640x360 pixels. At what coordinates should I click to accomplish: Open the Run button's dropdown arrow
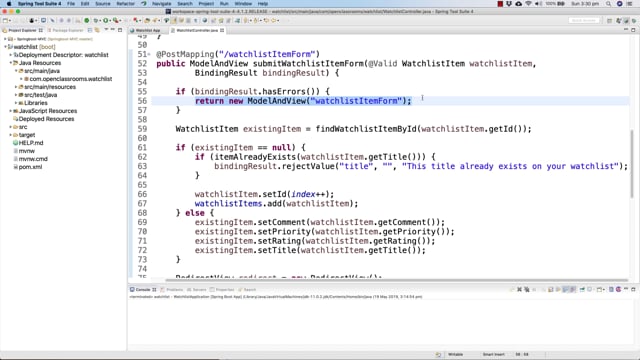click(110, 20)
